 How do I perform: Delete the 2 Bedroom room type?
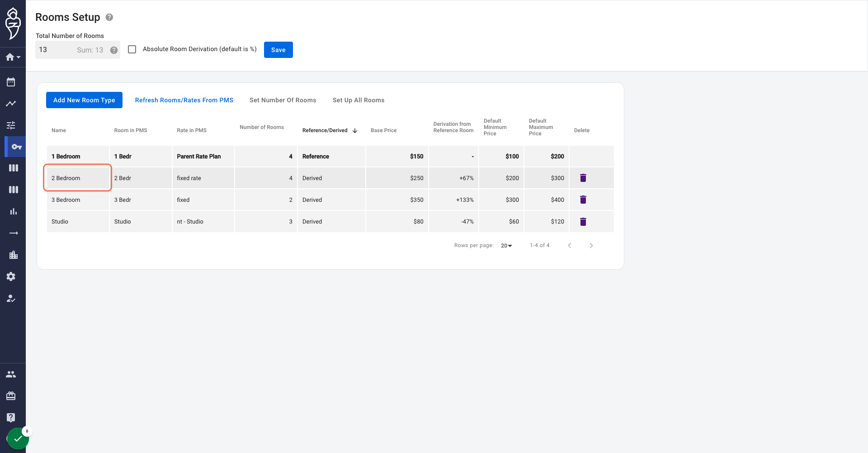583,178
